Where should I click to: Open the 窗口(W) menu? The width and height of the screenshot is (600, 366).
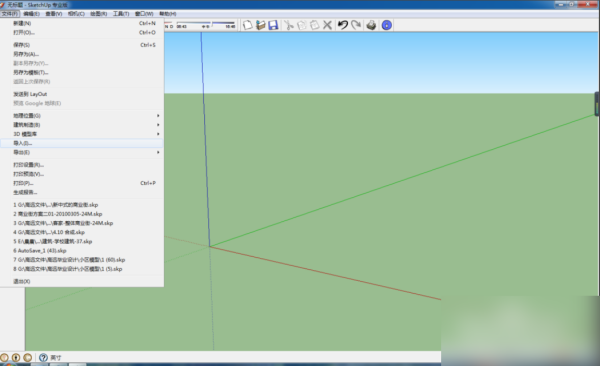144,14
